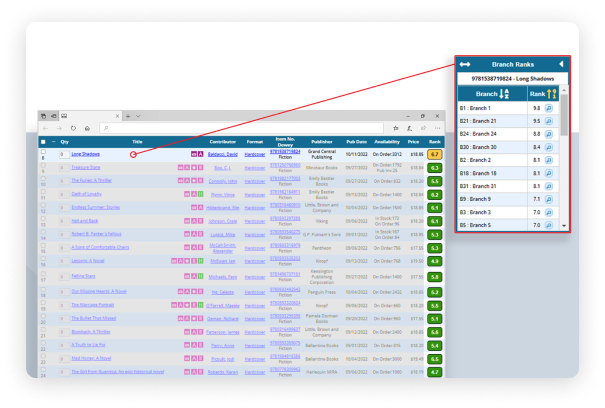
Task: Click the Title column header
Action: (x=137, y=142)
